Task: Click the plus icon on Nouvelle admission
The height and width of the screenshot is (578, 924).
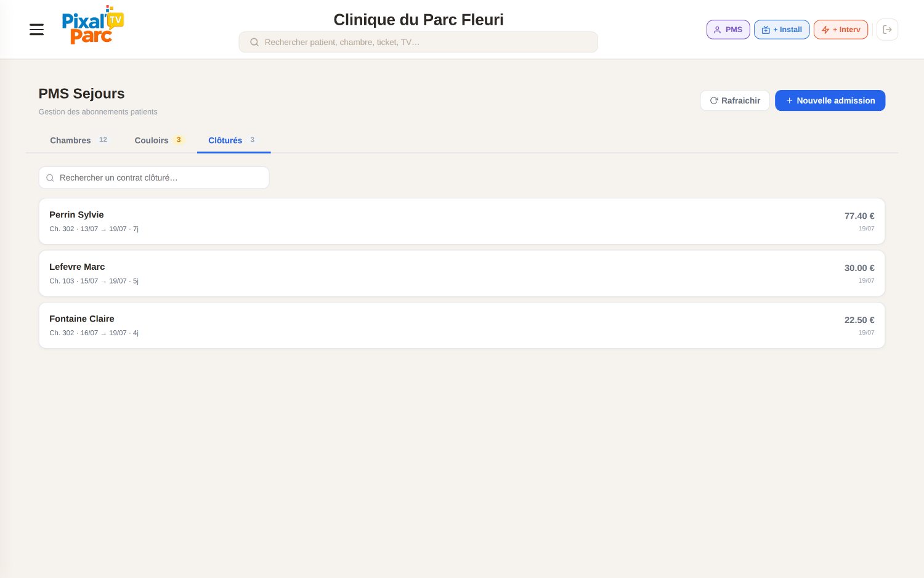Action: click(x=789, y=100)
